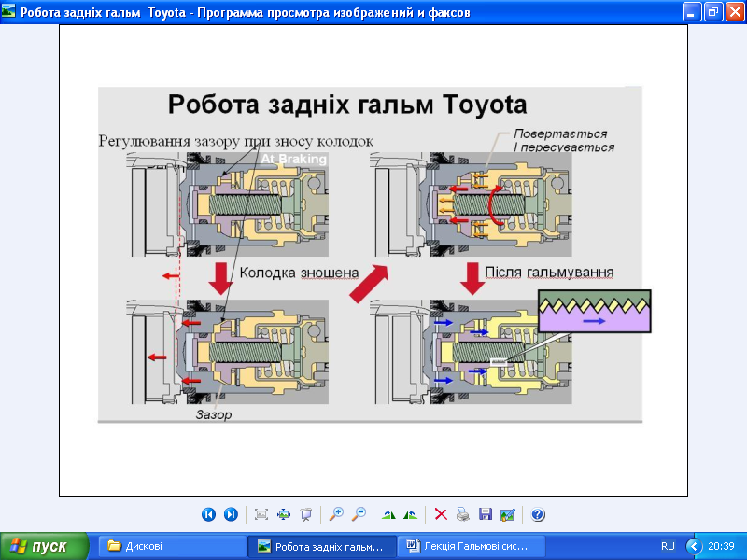747x560 pixels.
Task: Select the Best Fit view icon
Action: tap(261, 514)
